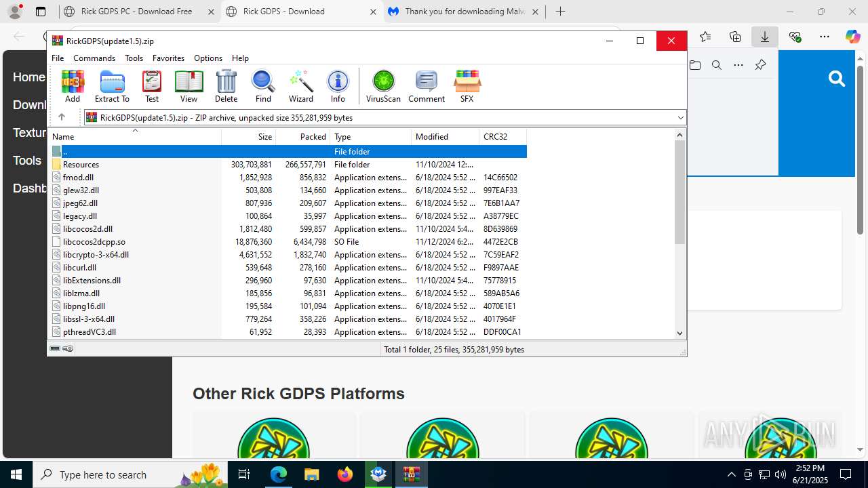
Task: Select libcocos2dcpp.so file
Action: (x=288, y=242)
